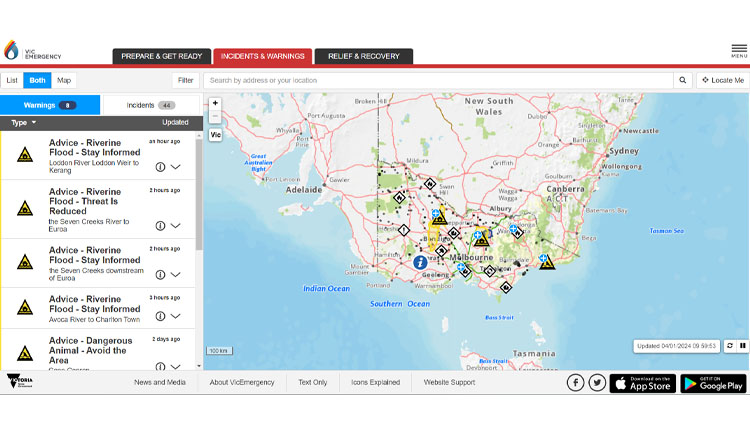Open the Twitter page icon
Screen dimensions: 750x430
coord(597,383)
